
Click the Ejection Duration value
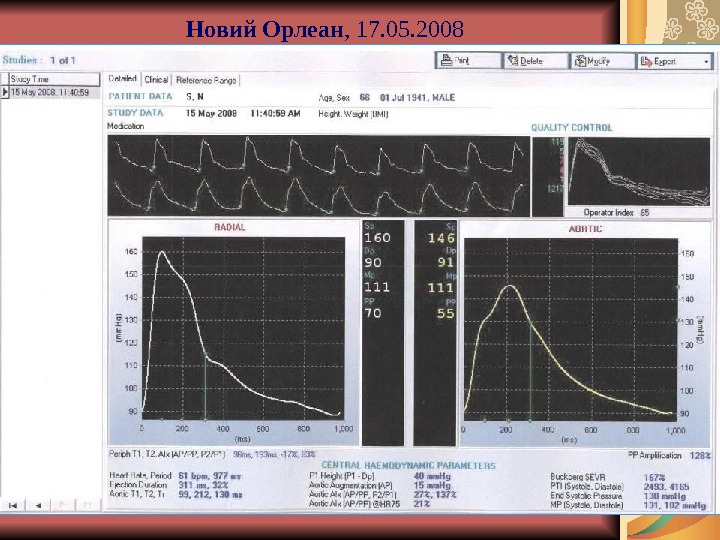click(203, 485)
